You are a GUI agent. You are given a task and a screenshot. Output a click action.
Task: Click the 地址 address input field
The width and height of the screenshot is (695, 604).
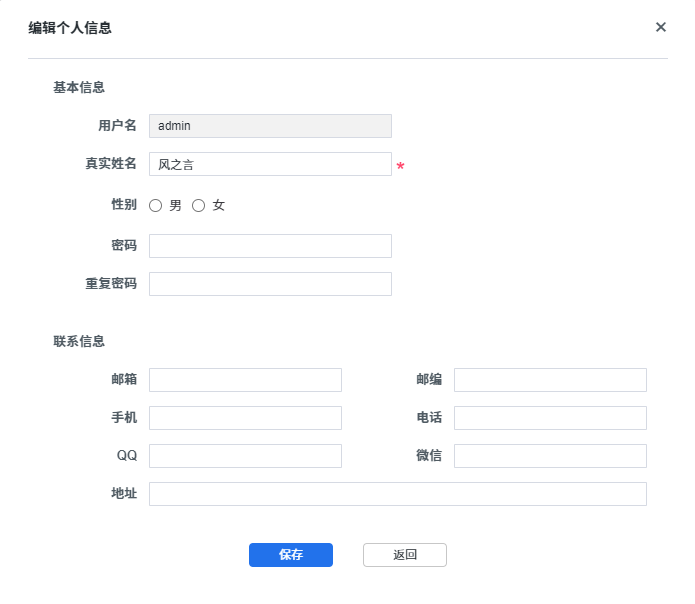(398, 494)
